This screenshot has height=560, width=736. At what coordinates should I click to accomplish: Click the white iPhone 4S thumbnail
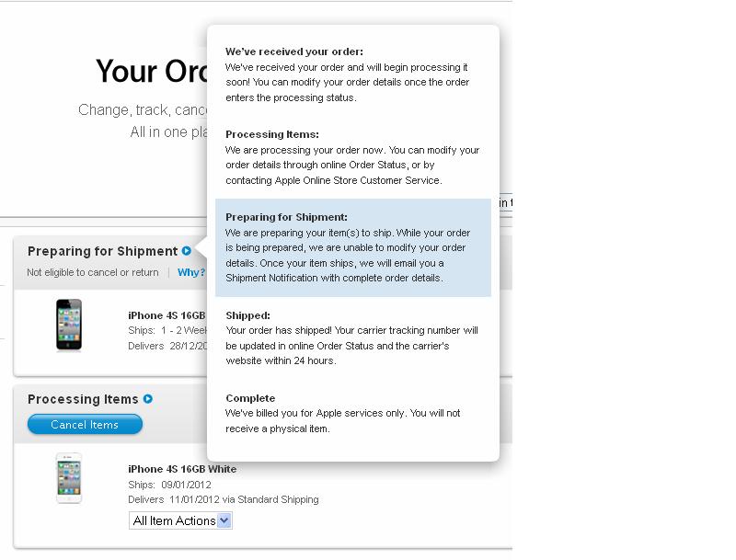coord(69,478)
